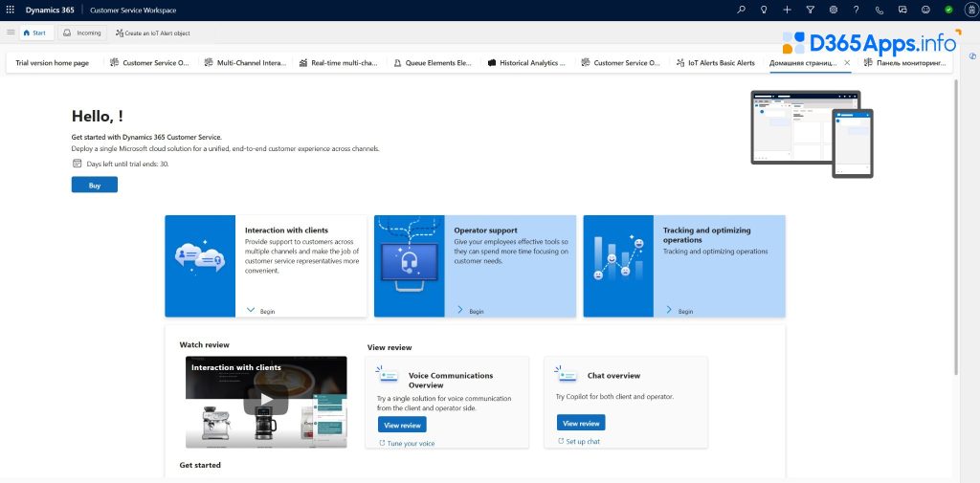Switch to the Incoming session tab
This screenshot has height=483, width=980.
82,33
